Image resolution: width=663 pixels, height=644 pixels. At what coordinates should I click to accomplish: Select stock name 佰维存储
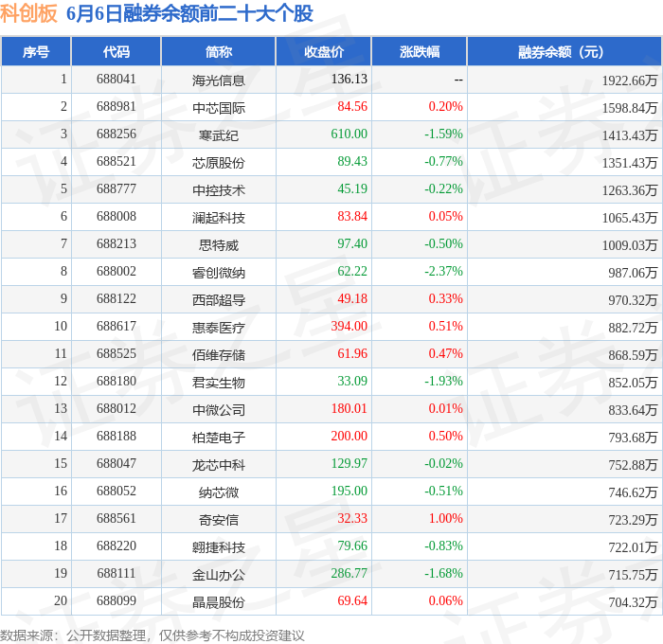219,355
